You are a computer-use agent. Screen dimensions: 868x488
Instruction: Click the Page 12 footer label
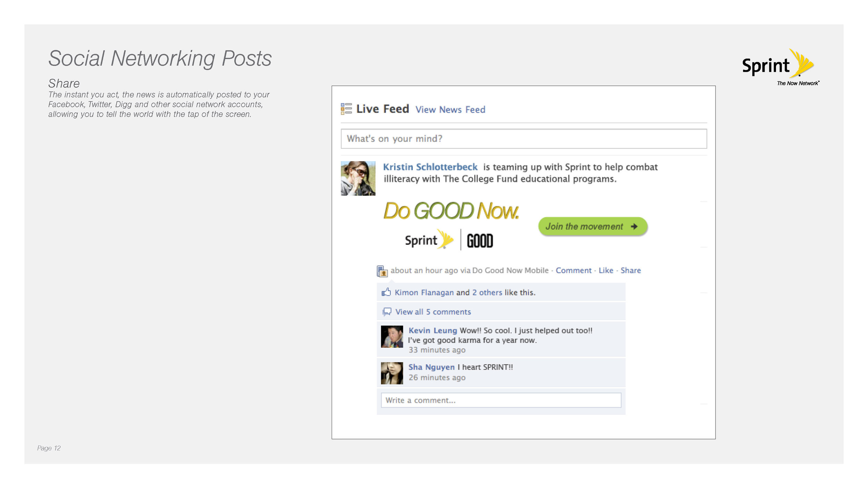[49, 448]
